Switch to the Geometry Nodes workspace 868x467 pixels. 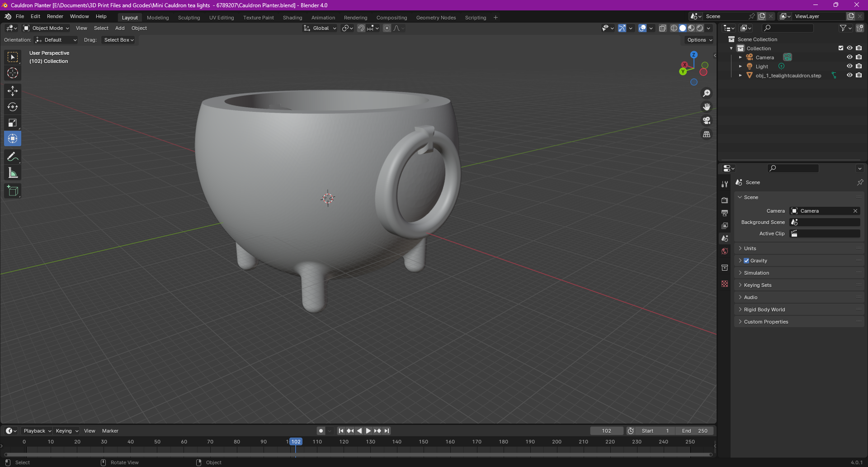436,18
